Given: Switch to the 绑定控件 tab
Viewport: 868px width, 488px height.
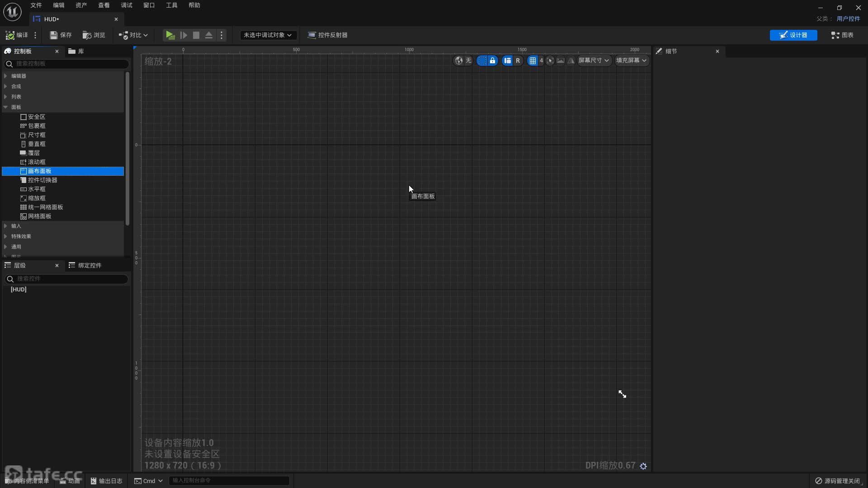Looking at the screenshot, I should point(85,266).
